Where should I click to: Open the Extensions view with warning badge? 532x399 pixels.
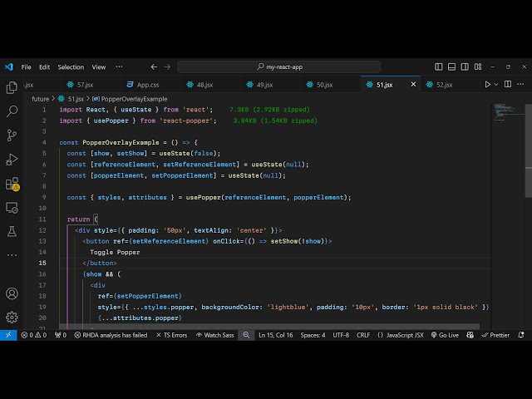12,184
